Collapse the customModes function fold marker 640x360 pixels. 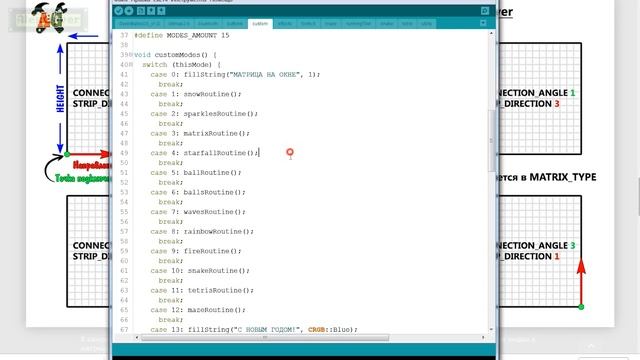click(x=132, y=55)
